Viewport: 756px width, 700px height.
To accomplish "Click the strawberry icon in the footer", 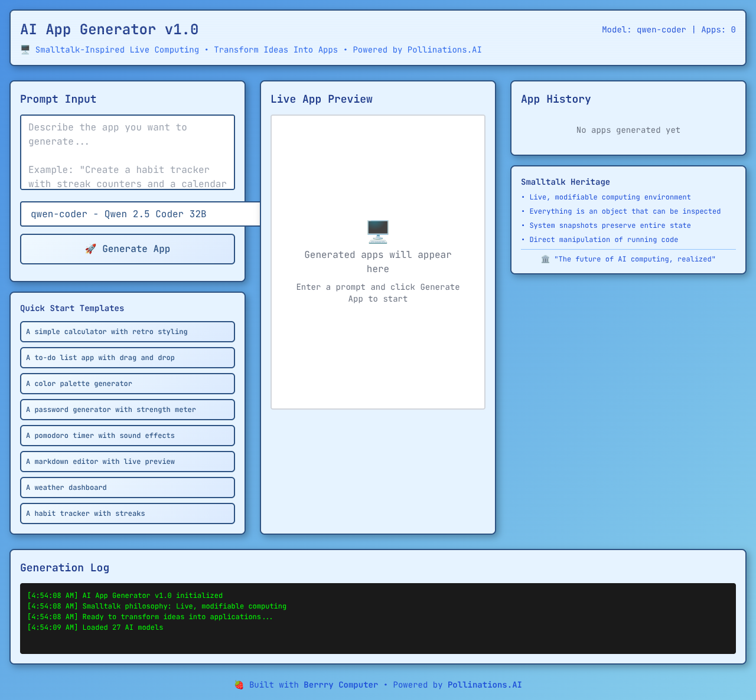I will tap(239, 685).
